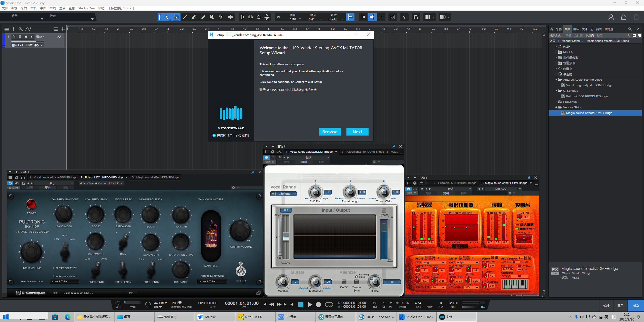Open the Studio One menu
The image size is (644, 322).
(86, 8)
